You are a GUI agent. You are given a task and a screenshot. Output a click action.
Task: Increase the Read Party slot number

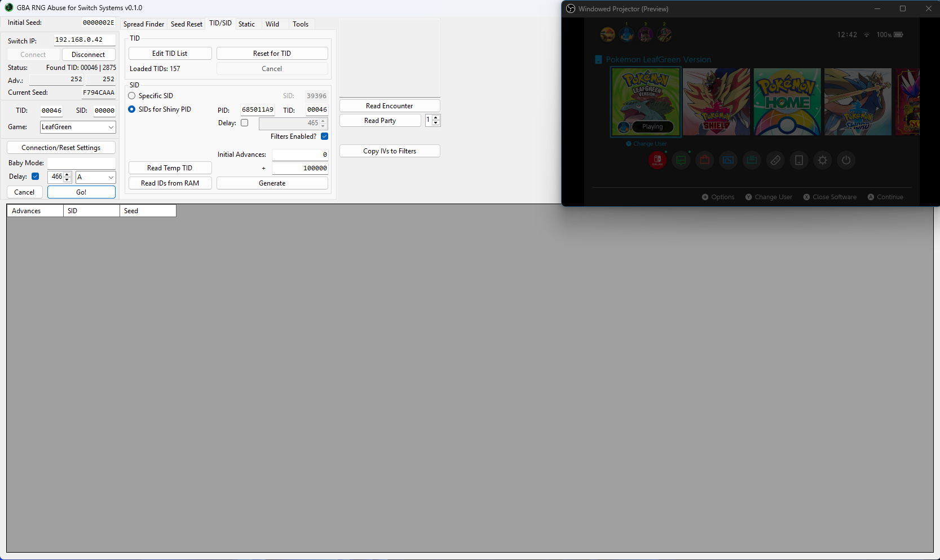pyautogui.click(x=435, y=118)
